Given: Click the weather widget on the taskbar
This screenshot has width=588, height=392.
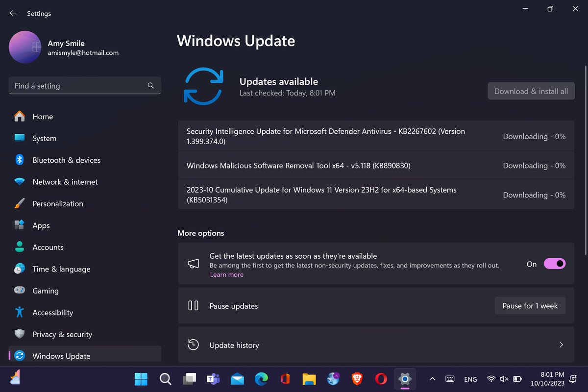Looking at the screenshot, I should tap(14, 378).
